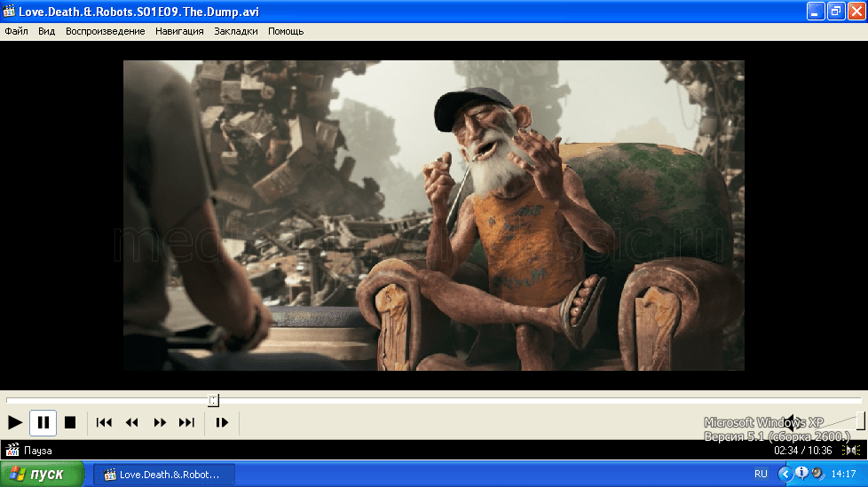This screenshot has width=868, height=487.
Task: Open the Файл menu
Action: (17, 32)
